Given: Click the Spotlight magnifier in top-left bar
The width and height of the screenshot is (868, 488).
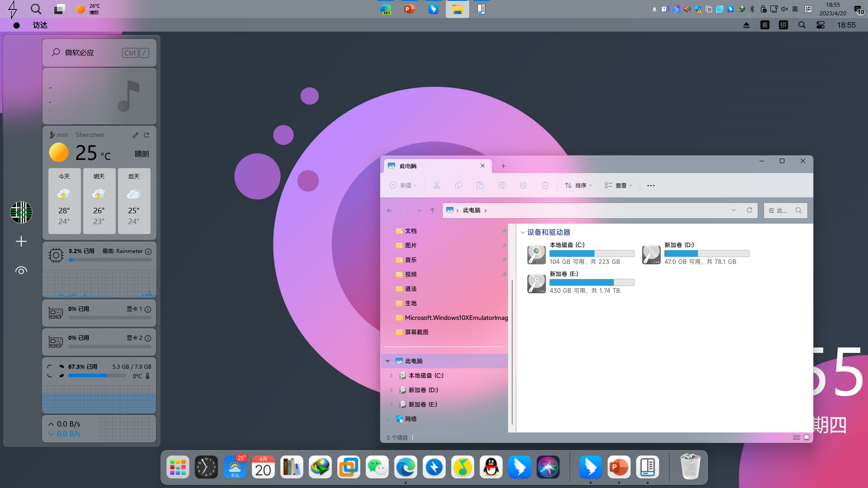Looking at the screenshot, I should point(36,9).
